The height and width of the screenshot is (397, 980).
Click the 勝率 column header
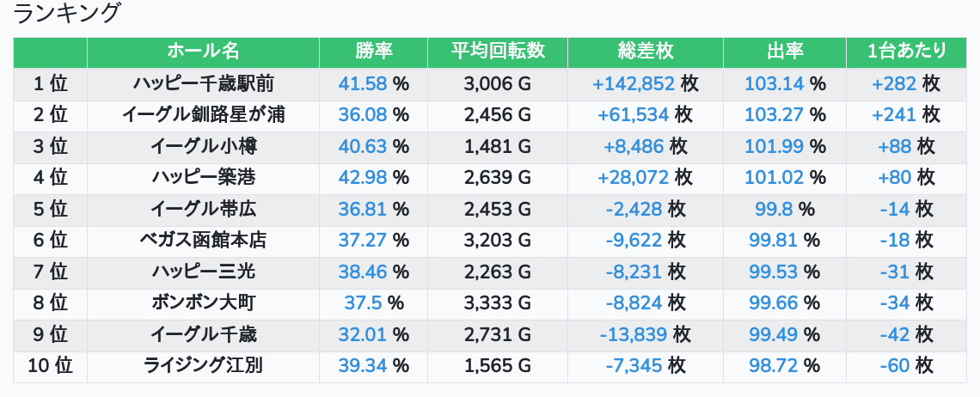click(374, 52)
